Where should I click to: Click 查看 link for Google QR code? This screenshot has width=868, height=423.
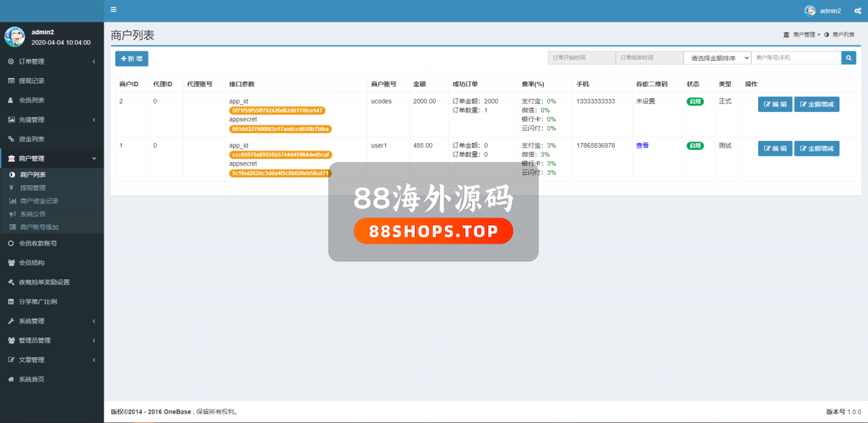tap(642, 146)
